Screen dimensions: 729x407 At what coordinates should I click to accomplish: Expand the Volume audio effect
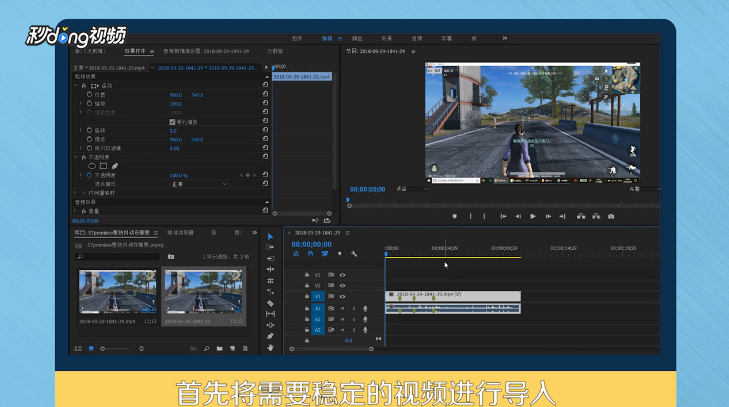click(75, 211)
